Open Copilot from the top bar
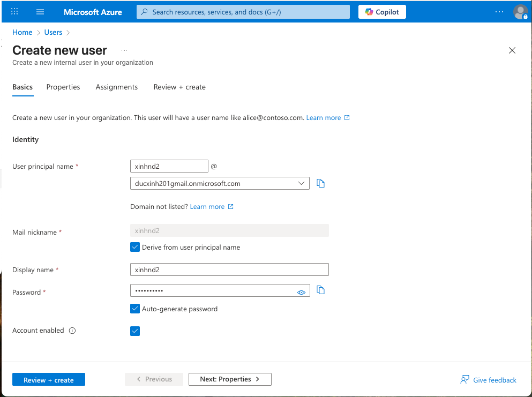This screenshot has width=532, height=397. [x=381, y=11]
